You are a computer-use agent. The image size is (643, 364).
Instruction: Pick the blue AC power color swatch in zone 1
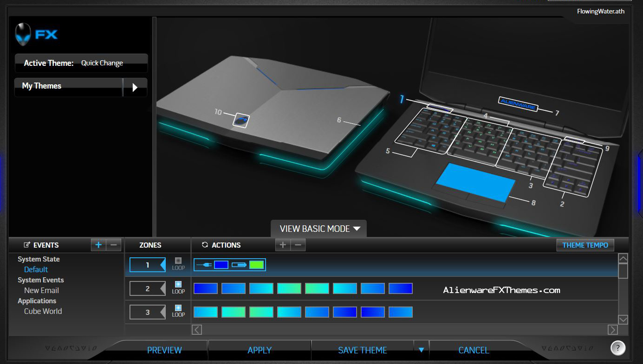click(221, 265)
